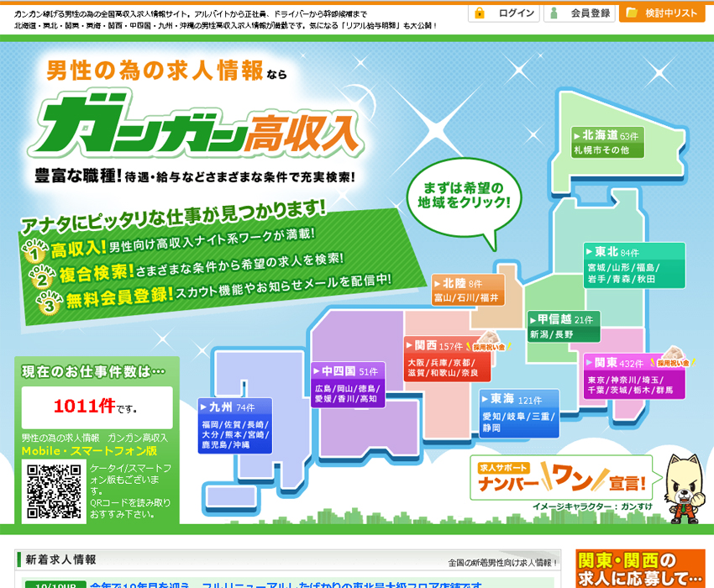Viewport: 714px width, 588px height.
Task: Click the lock icon on the ログイン button
Action: 480,12
